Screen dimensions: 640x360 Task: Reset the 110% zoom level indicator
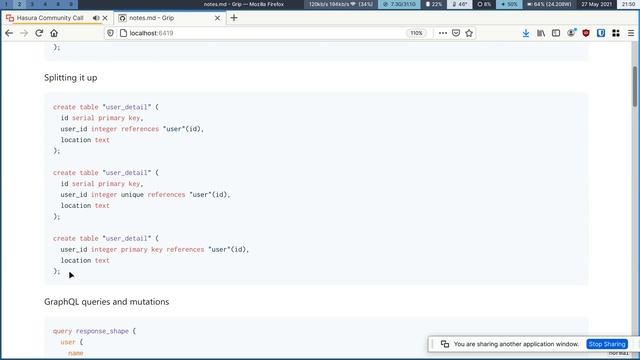coord(416,33)
